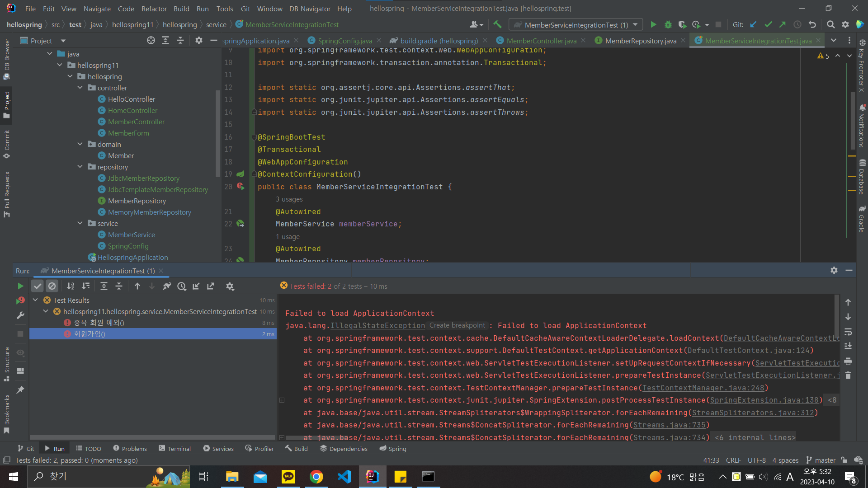
Task: Jump to previous failed test arrow
Action: tap(137, 286)
